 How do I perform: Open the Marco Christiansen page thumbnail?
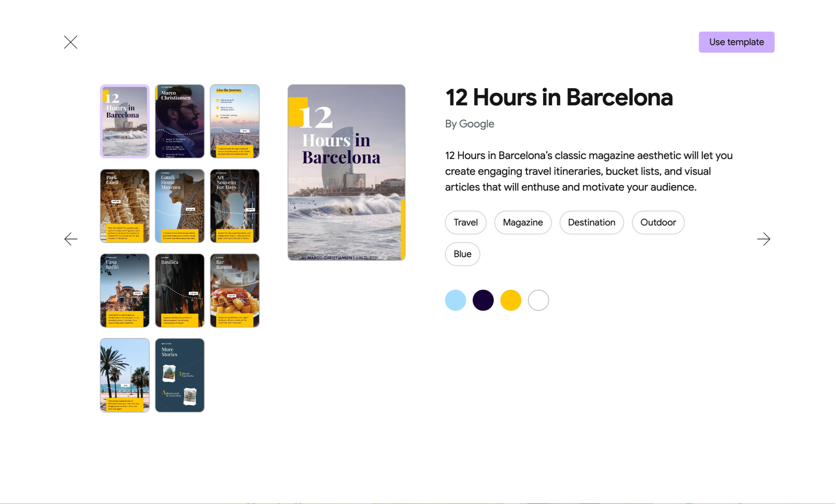(x=179, y=121)
